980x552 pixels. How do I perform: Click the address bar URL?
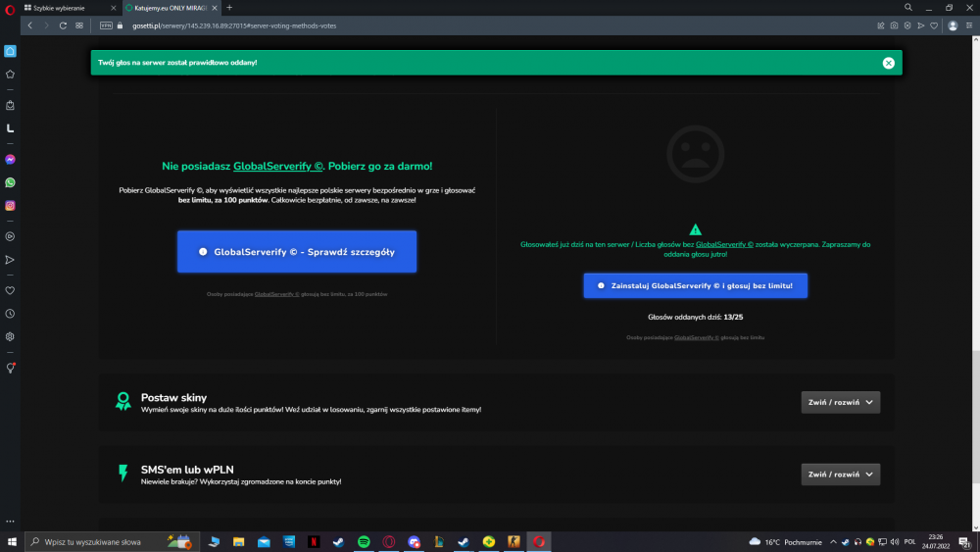234,25
